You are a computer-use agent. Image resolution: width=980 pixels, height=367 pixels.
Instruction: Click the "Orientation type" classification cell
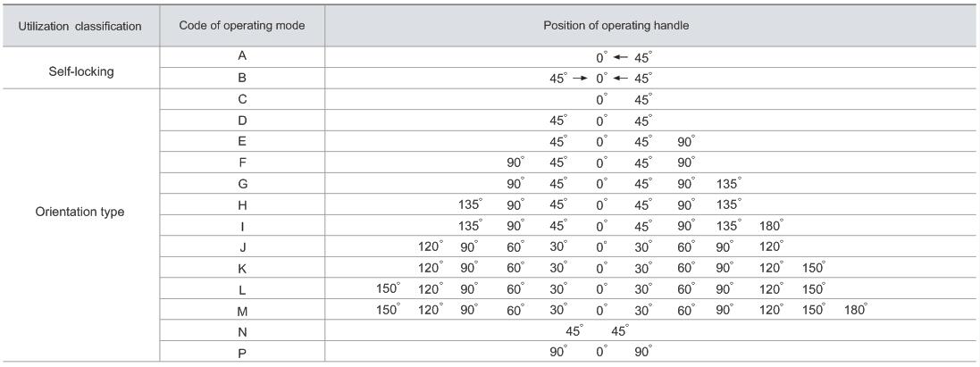click(80, 213)
